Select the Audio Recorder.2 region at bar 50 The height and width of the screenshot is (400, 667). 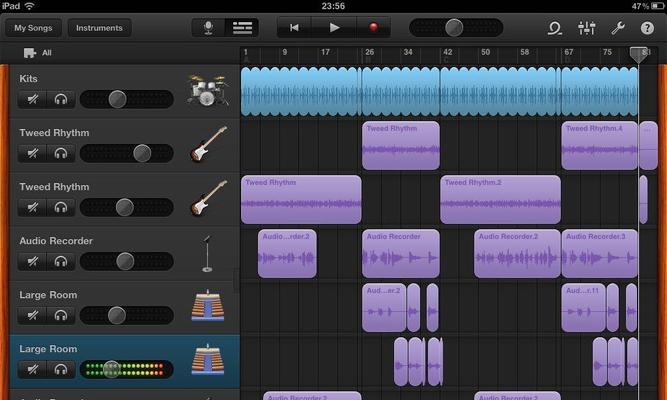coord(517,254)
